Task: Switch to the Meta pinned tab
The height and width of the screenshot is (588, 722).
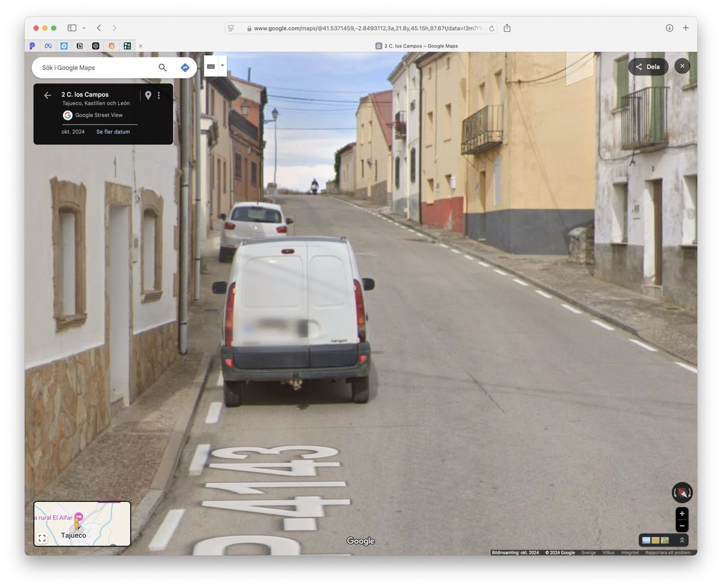Action: tap(48, 46)
